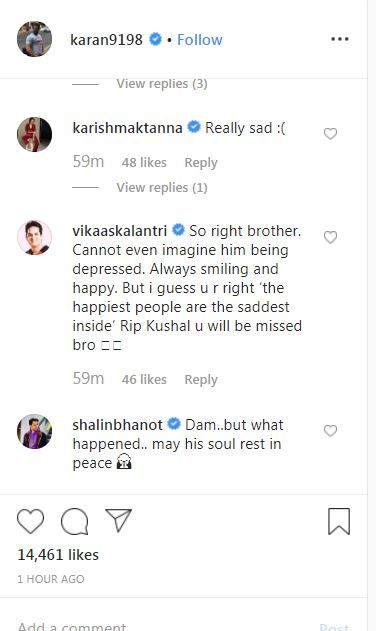Expand View replies (3)
The width and height of the screenshot is (376, 631).
(x=162, y=84)
